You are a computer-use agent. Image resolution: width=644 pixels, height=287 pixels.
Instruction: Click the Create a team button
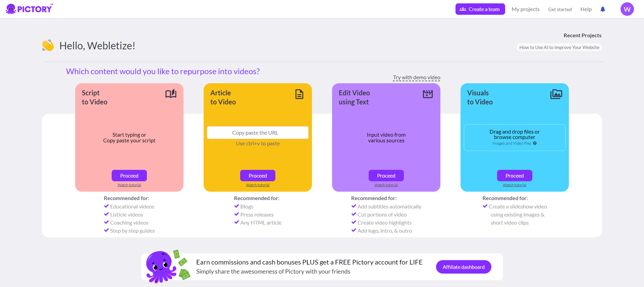coord(480,9)
